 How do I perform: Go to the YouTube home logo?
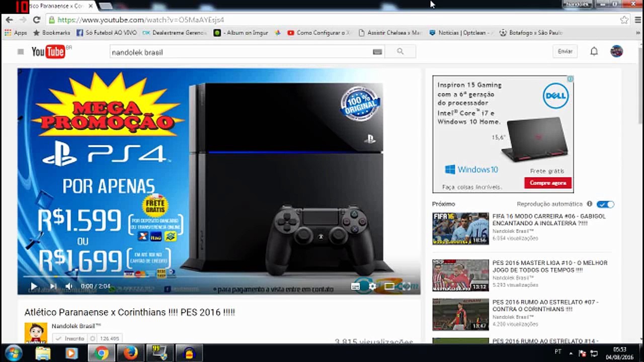49,52
